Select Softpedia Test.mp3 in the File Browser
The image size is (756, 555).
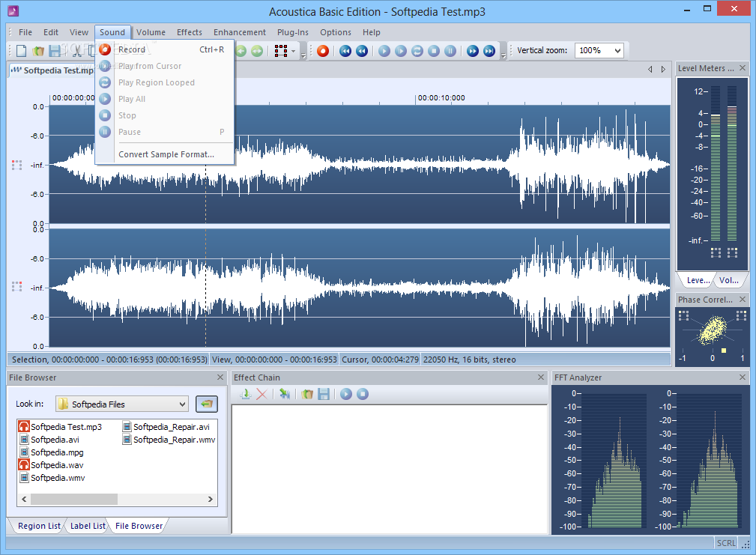60,426
